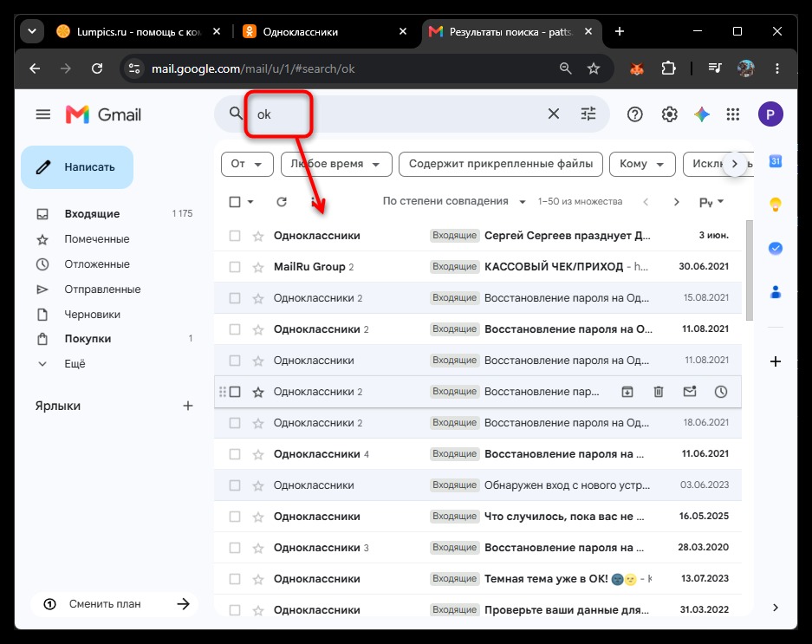812x644 pixels.
Task: Open the input tools Ру dropdown
Action: click(x=711, y=202)
